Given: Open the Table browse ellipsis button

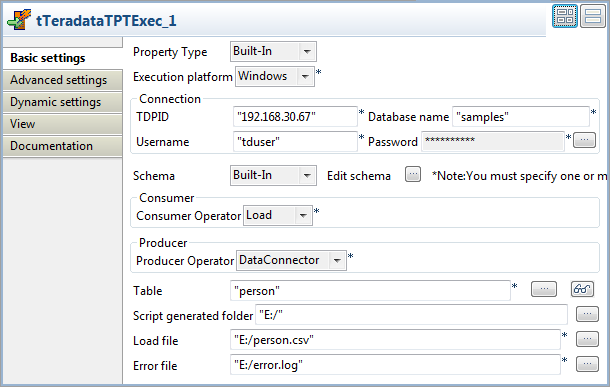Looking at the screenshot, I should pos(544,289).
